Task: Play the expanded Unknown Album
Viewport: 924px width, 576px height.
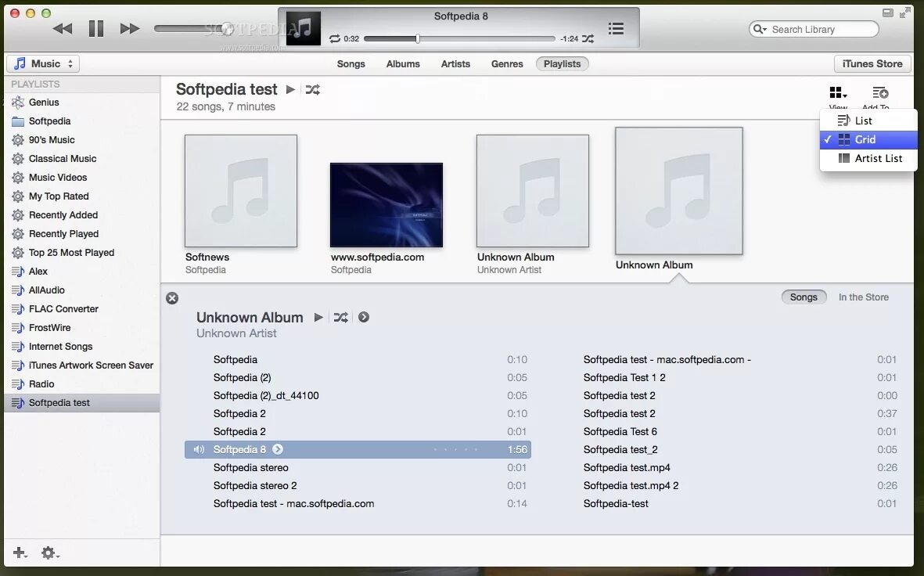Action: click(318, 317)
